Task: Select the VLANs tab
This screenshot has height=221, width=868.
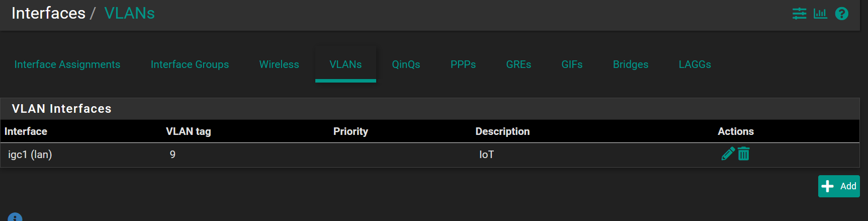Action: click(345, 64)
